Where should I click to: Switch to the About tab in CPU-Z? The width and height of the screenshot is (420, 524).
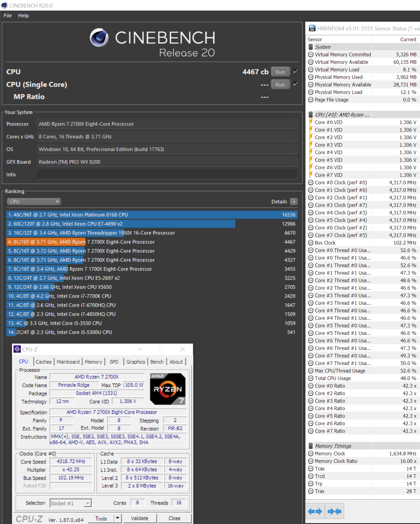[176, 362]
